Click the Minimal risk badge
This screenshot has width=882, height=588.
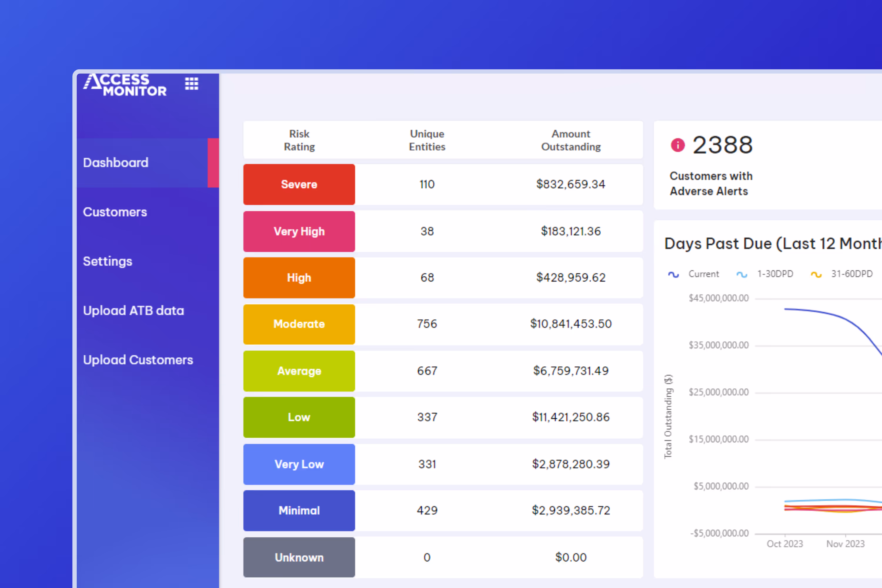[299, 510]
